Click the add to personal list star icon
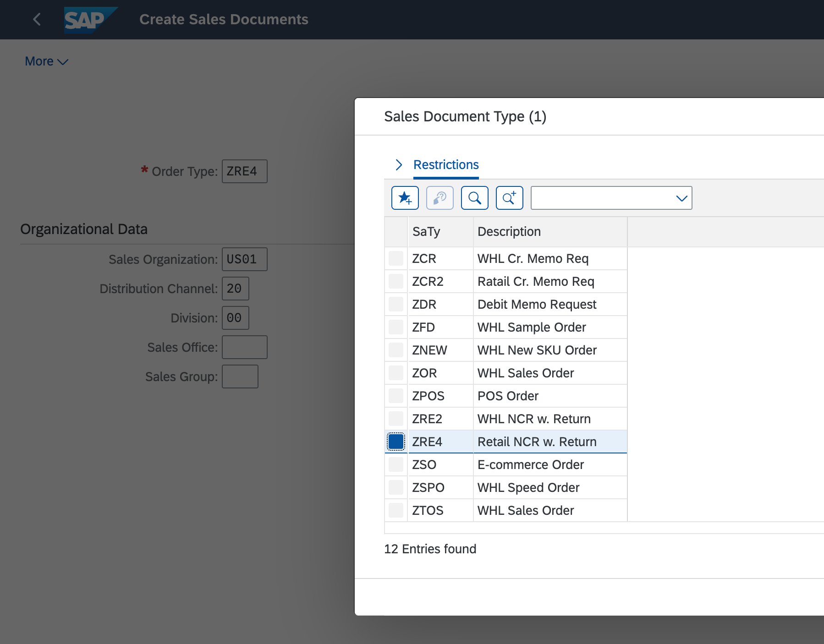The image size is (824, 644). click(405, 198)
